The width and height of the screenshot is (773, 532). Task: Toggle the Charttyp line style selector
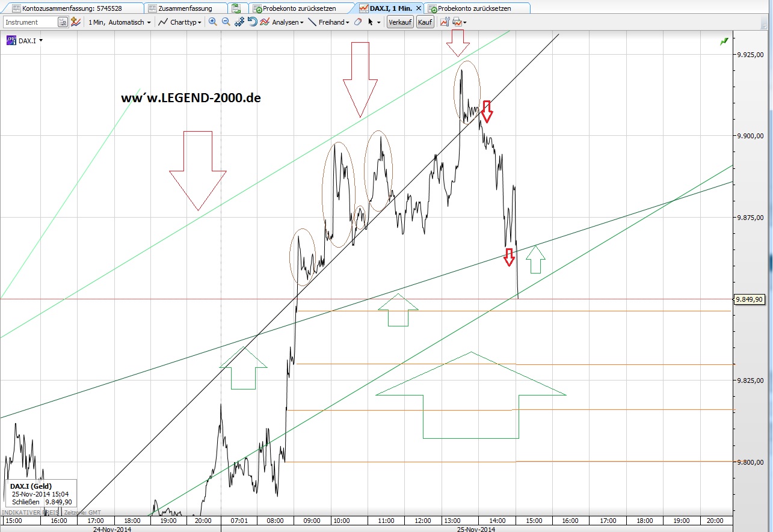(x=180, y=22)
